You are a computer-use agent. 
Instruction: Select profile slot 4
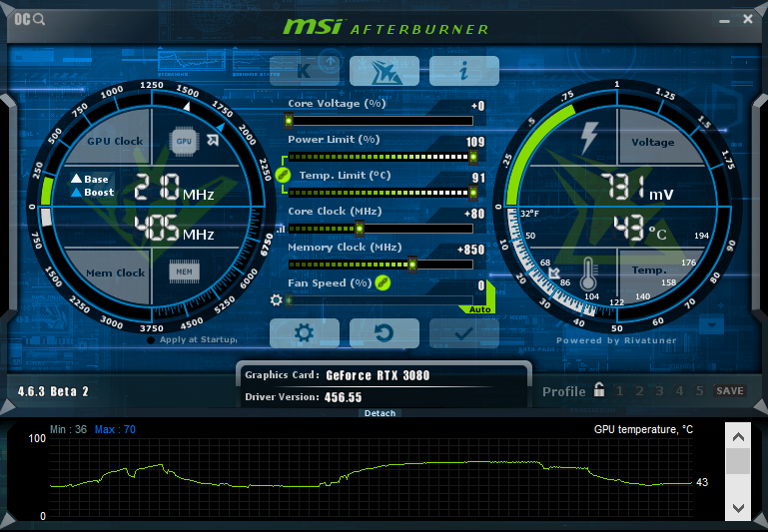(x=679, y=391)
